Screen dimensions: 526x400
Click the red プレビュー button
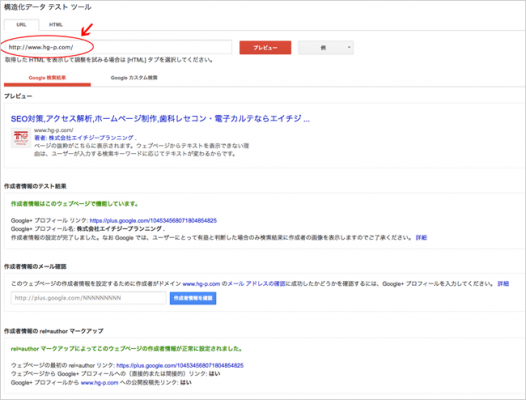click(x=265, y=48)
